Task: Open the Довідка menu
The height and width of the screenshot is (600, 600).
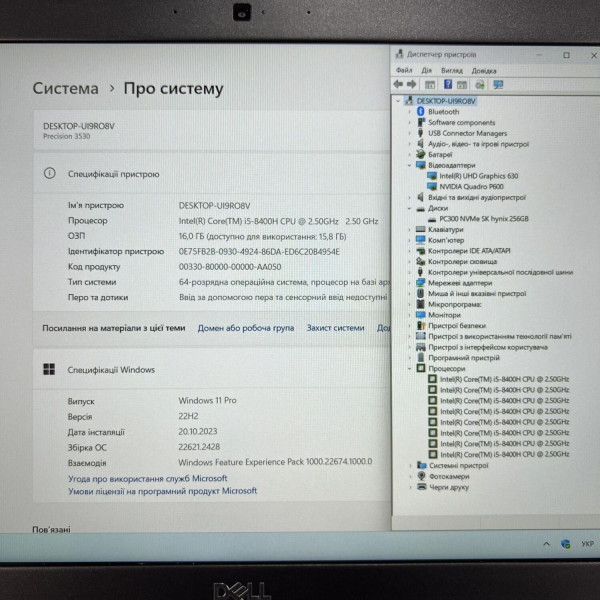Action: (x=484, y=71)
